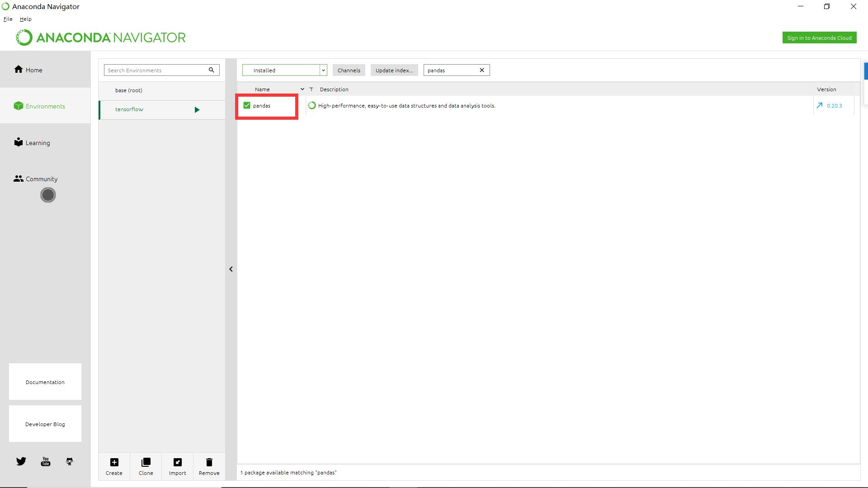Switch to the Learning tab
This screenshot has width=868, height=488.
pyautogui.click(x=38, y=143)
